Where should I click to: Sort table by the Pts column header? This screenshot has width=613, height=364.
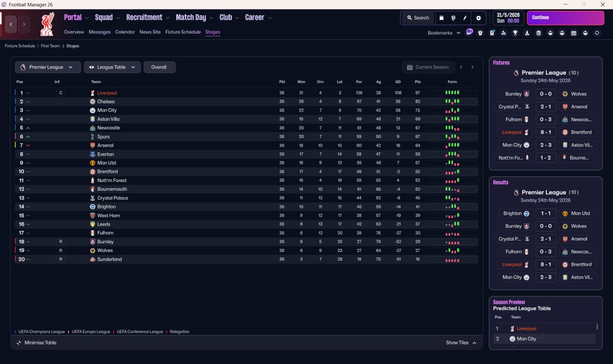(x=418, y=82)
